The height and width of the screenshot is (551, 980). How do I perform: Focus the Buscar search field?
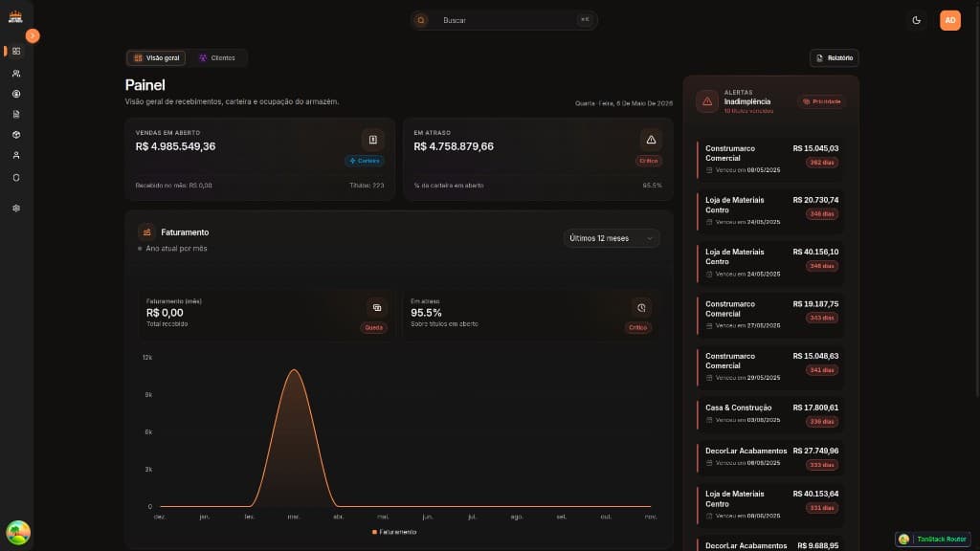pyautogui.click(x=504, y=20)
